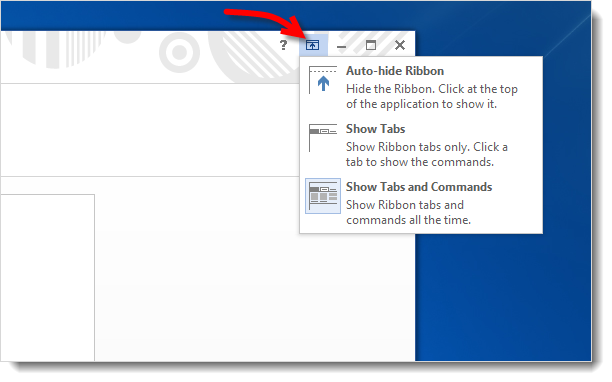Minimize the Word window
The width and height of the screenshot is (612, 382).
342,46
